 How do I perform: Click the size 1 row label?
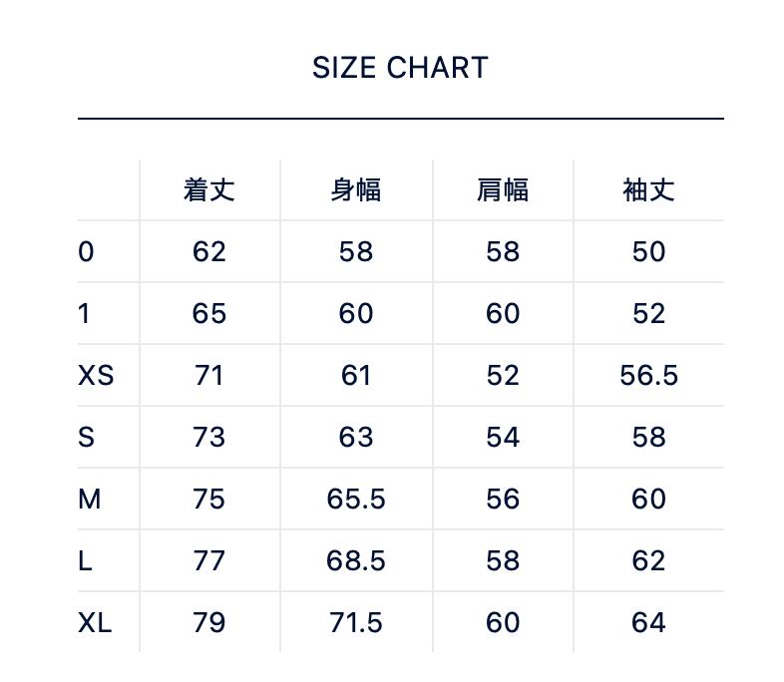[84, 313]
